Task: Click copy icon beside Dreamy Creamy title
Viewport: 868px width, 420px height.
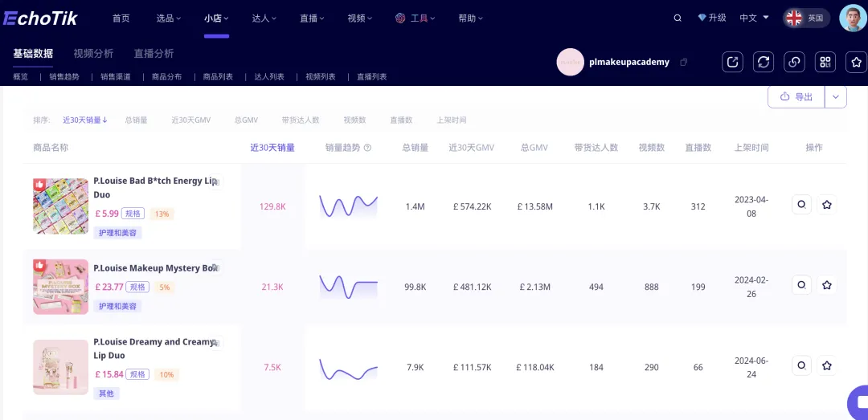Action: pyautogui.click(x=216, y=343)
